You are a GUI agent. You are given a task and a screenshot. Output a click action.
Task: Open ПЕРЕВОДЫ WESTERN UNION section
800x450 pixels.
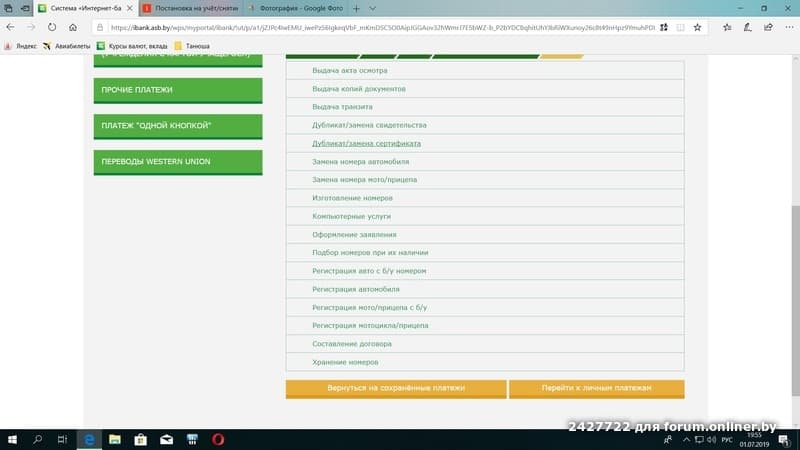pos(178,162)
